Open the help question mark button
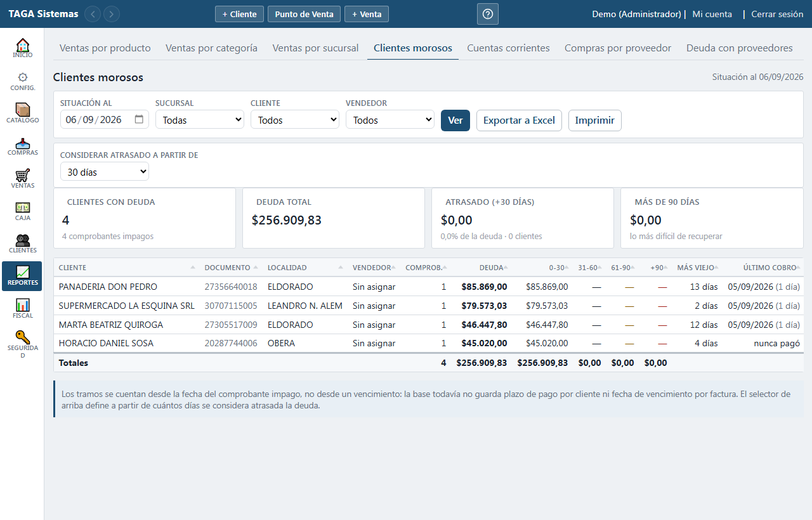This screenshot has height=520, width=812. [x=488, y=14]
